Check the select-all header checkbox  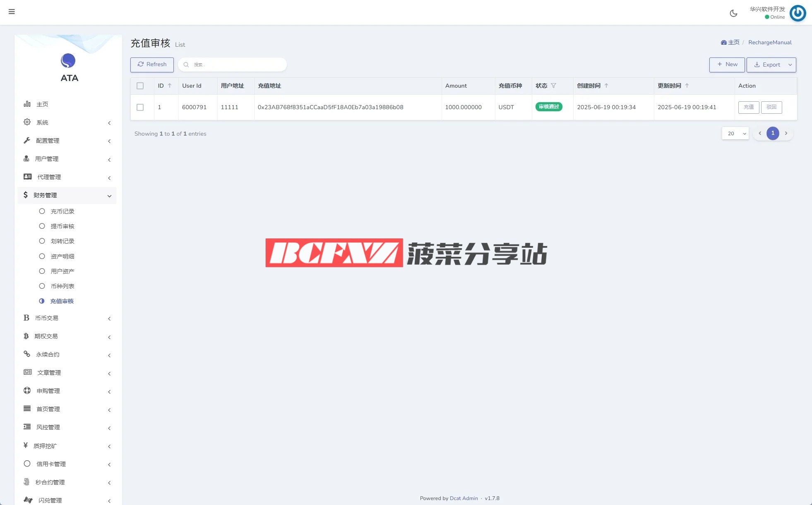click(x=140, y=86)
